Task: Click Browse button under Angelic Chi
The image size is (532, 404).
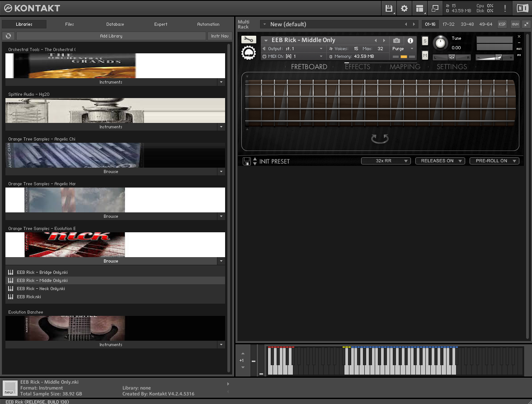Action: tap(111, 172)
